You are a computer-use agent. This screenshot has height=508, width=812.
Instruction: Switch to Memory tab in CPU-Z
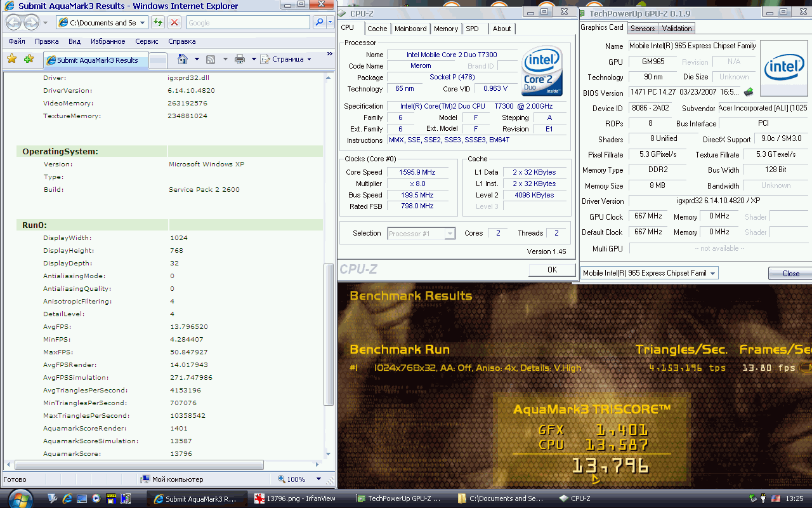coord(446,29)
